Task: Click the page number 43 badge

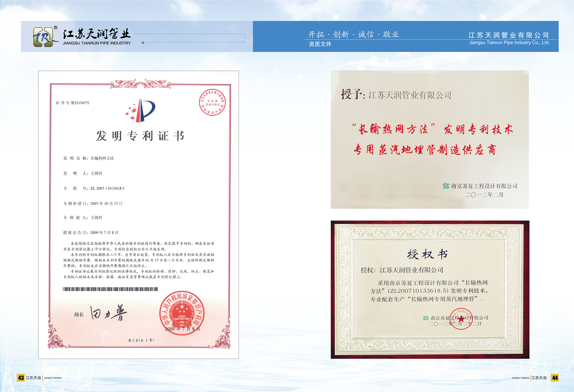Action: [x=21, y=378]
